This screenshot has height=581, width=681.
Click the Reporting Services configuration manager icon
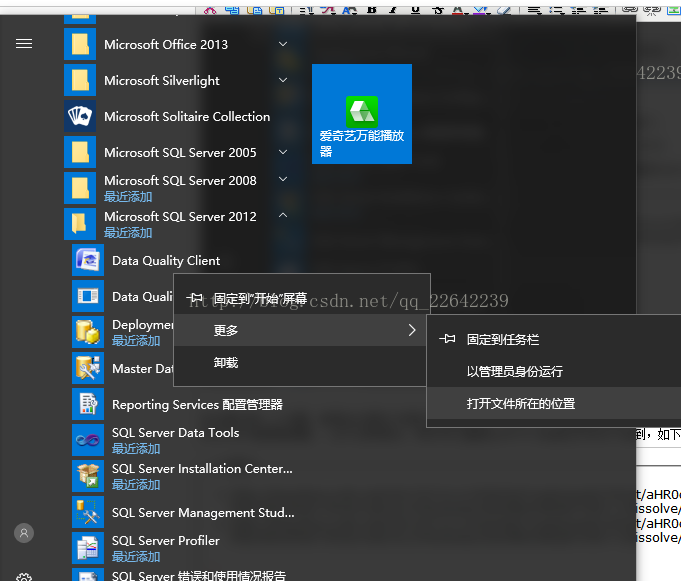[88, 404]
